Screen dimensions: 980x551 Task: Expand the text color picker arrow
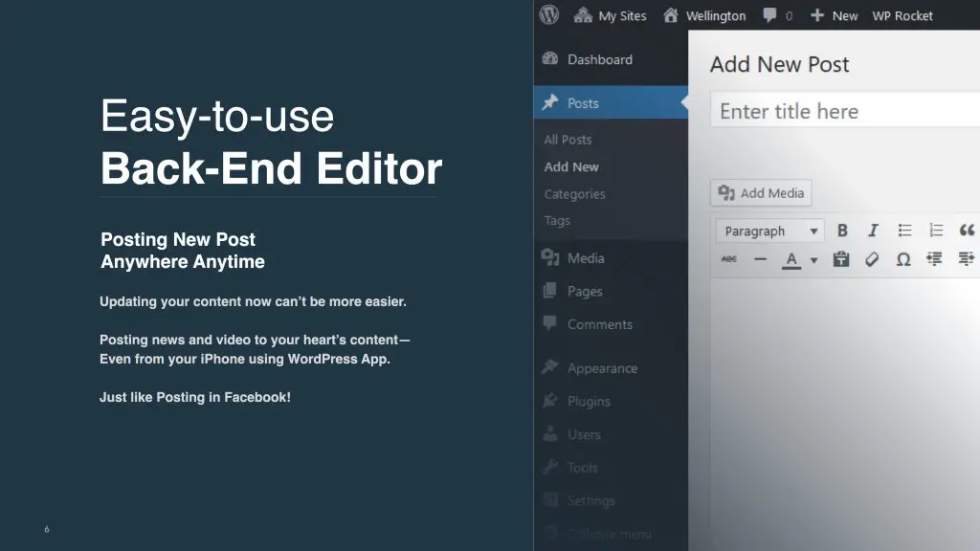tap(814, 260)
